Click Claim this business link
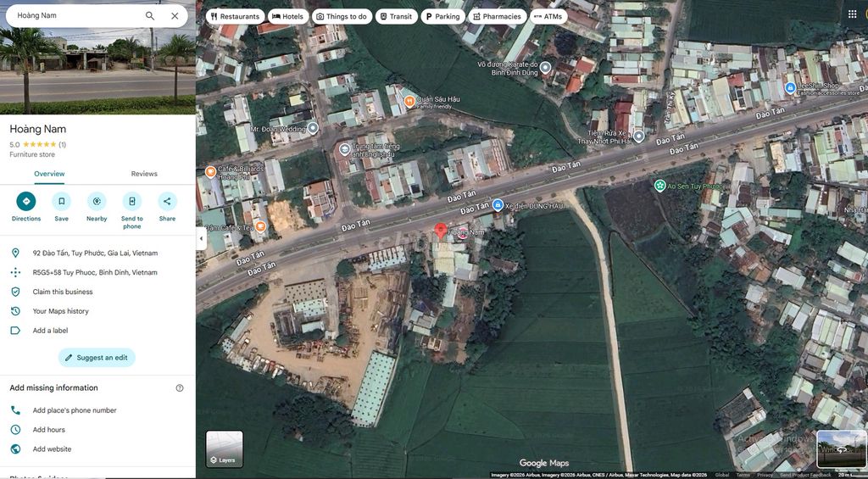This screenshot has height=479, width=868. point(63,292)
